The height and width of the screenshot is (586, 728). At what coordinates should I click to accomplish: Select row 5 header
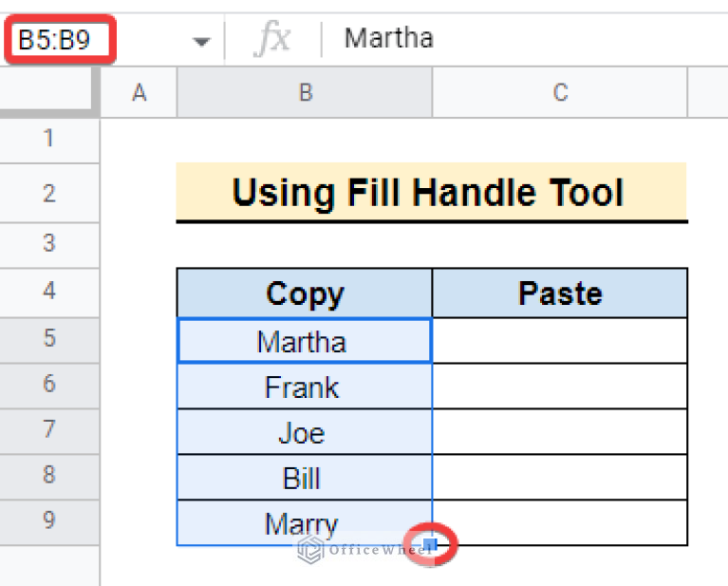point(49,341)
